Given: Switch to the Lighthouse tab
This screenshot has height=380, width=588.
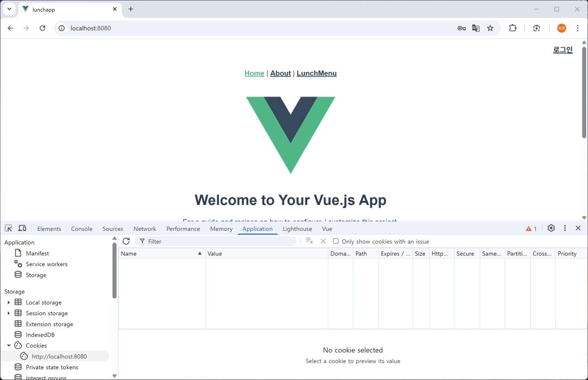Looking at the screenshot, I should (297, 229).
